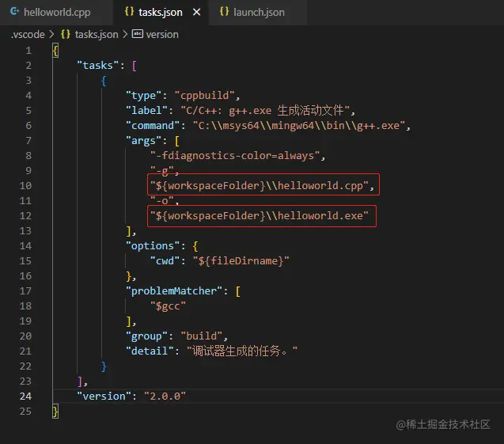504x444 pixels.
Task: Click the "-fdiagnostics-color=always" argument
Action: 235,156
